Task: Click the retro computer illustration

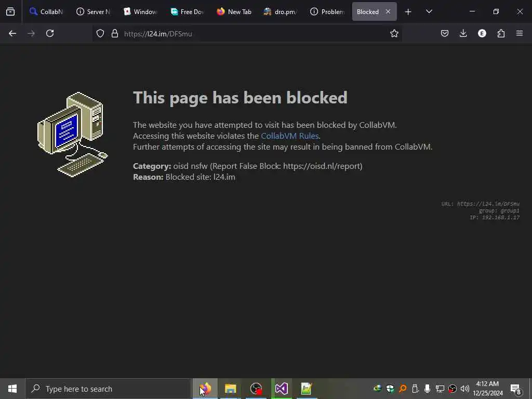Action: pos(73,135)
